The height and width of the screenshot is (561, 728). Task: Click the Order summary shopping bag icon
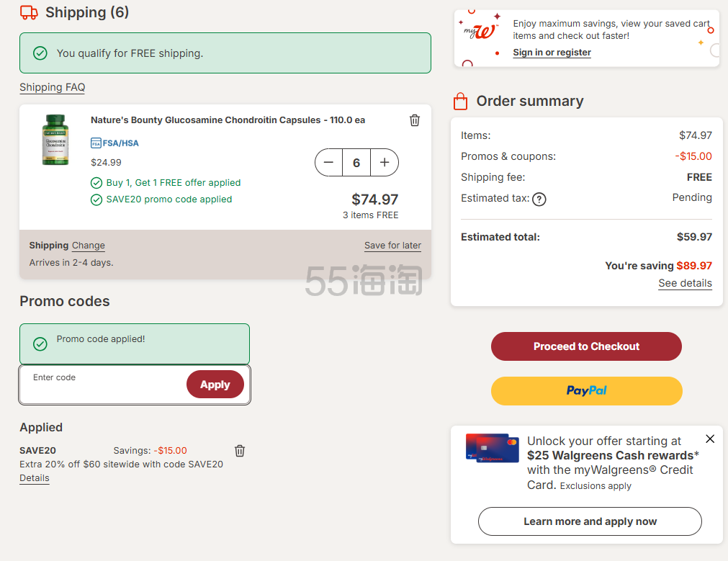(x=460, y=102)
